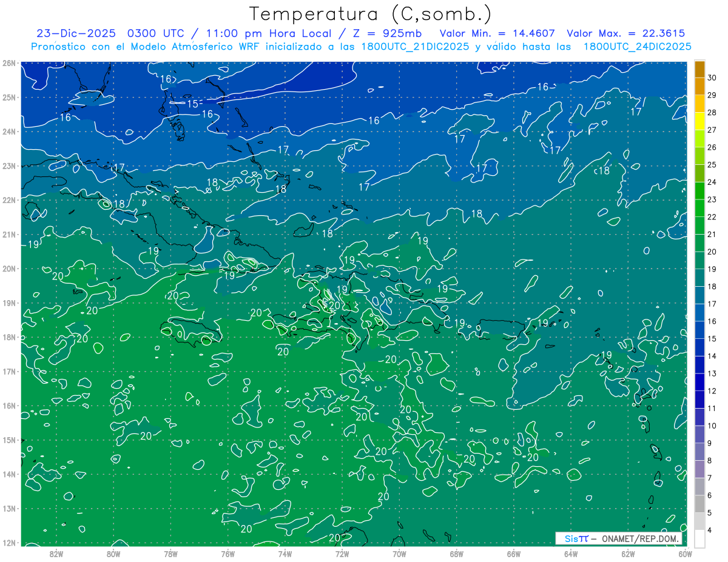Select the date text 23-Dic-2025
Image resolution: width=728 pixels, height=562 pixels.
76,33
